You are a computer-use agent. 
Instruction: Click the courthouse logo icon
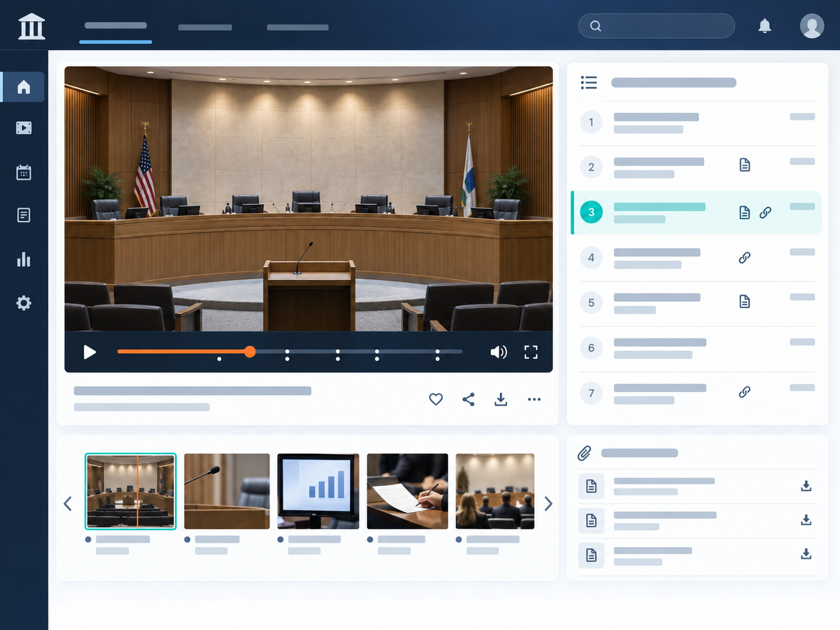tap(31, 26)
